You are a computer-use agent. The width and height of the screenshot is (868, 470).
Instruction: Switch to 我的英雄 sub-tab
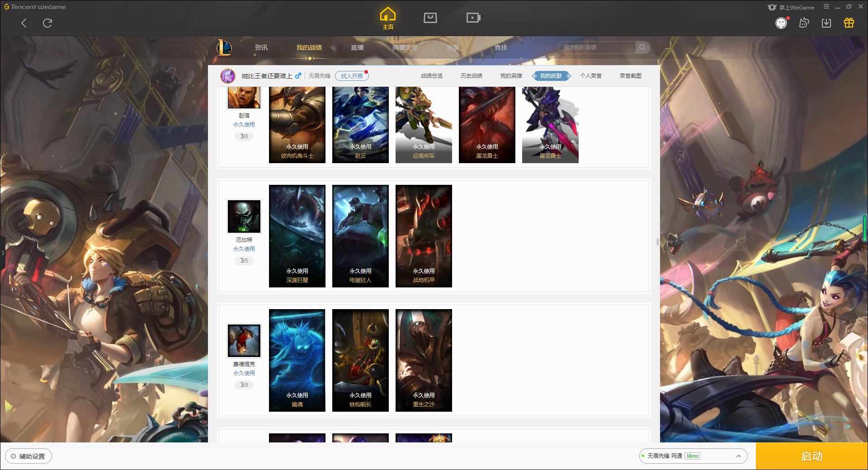pyautogui.click(x=511, y=76)
